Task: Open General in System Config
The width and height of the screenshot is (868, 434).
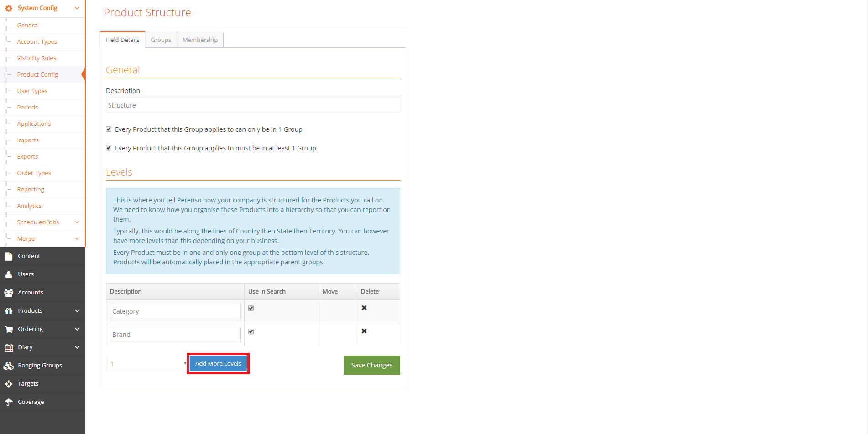Action: tap(28, 25)
